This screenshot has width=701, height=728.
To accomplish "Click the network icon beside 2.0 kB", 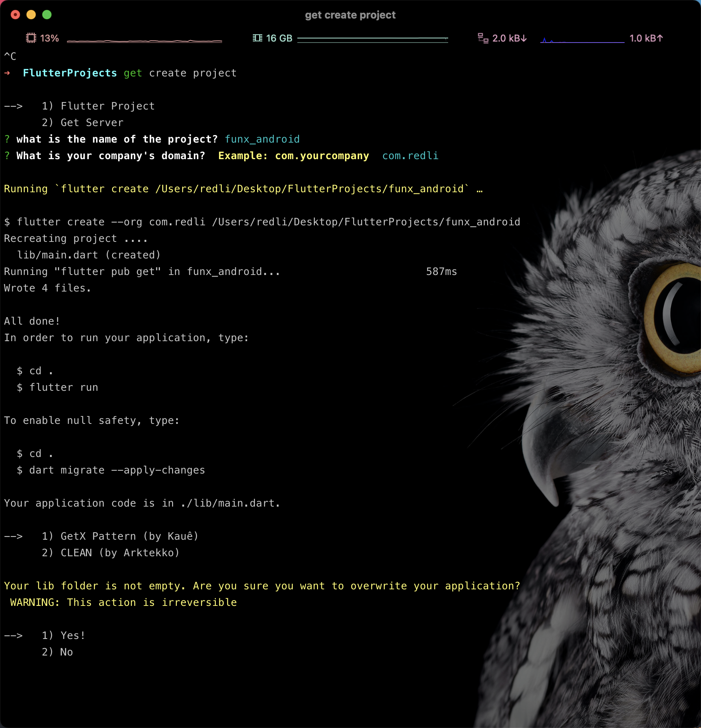I will (483, 38).
